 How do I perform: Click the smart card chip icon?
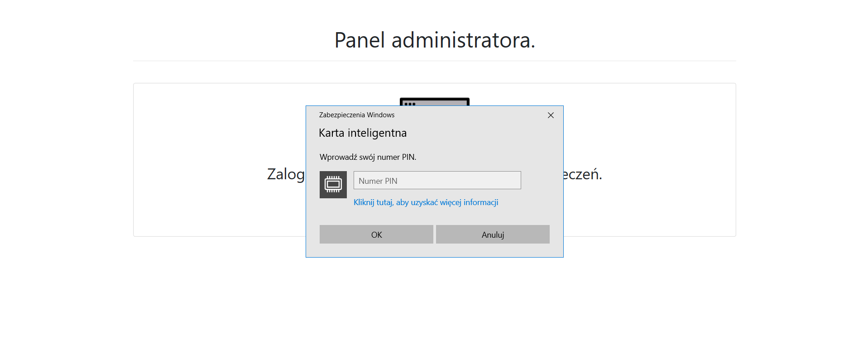coord(333,184)
